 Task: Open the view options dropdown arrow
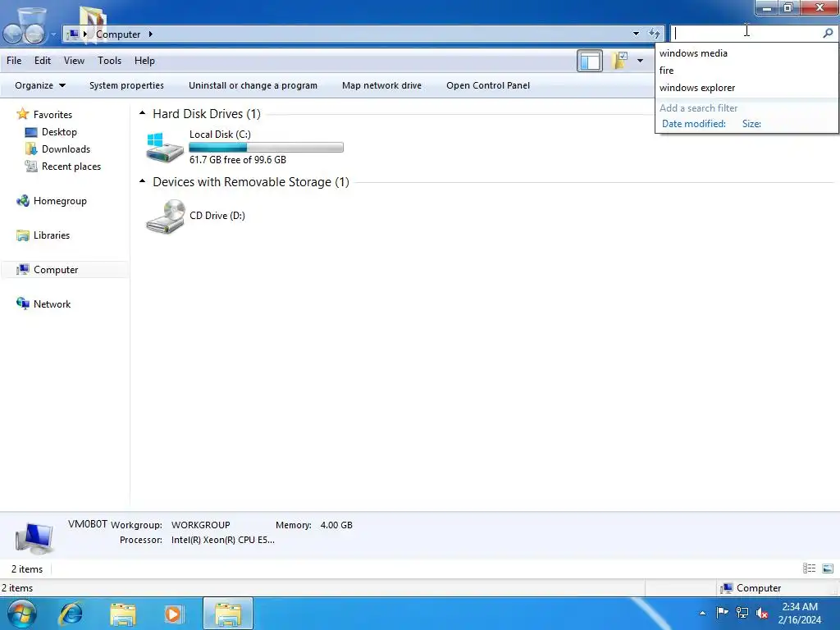click(x=640, y=61)
